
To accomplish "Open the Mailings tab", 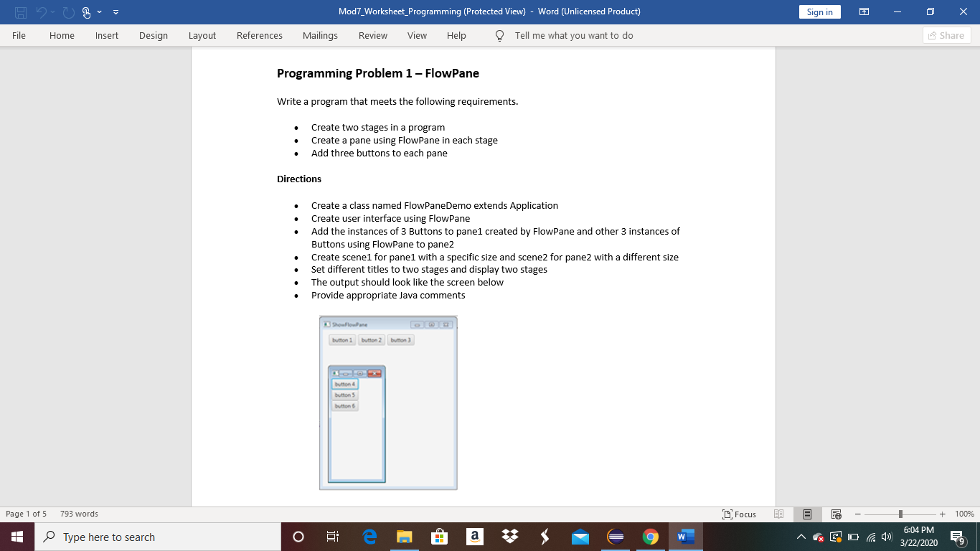I will (320, 35).
